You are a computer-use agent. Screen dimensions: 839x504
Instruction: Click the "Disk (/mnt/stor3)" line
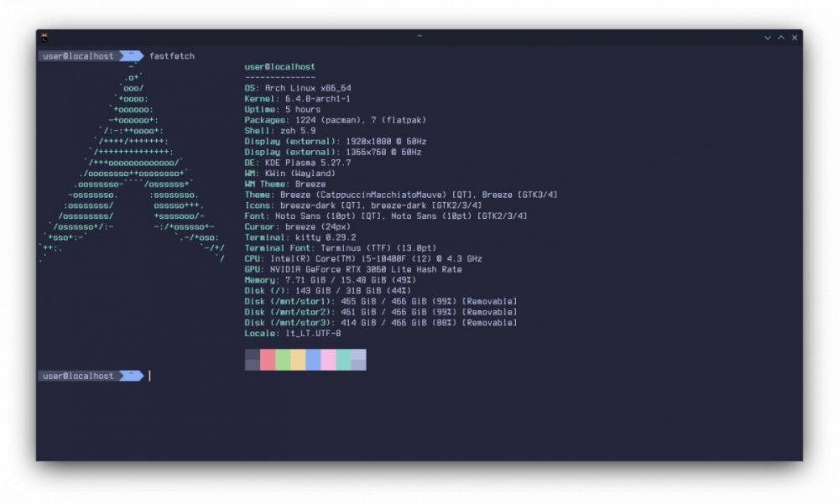tap(381, 323)
